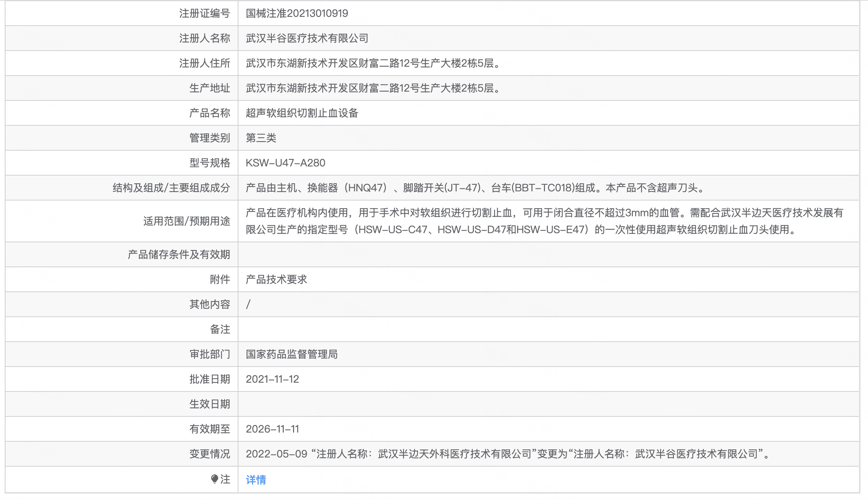
Task: Select approval department 国家药品监督管理局
Action: pos(292,354)
